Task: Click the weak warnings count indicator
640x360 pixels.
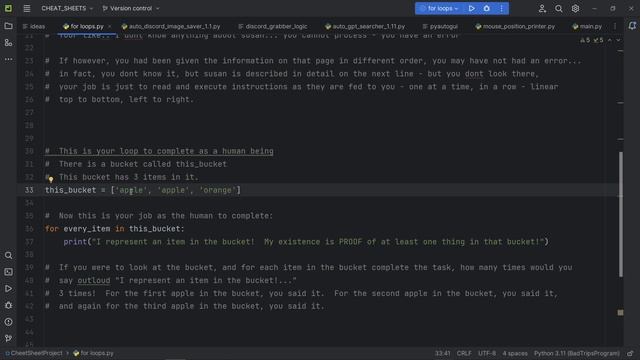Action: [598, 40]
